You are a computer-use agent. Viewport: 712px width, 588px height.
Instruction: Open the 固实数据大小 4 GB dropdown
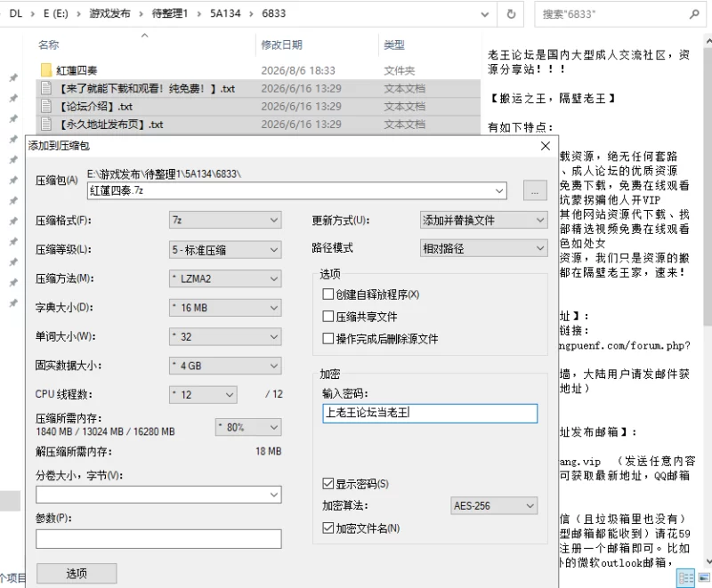tap(225, 366)
